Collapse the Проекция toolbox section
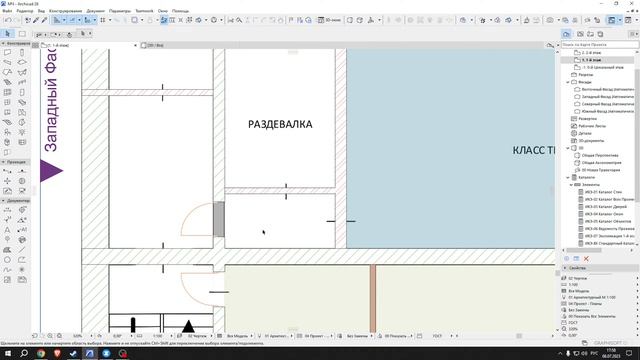640x360 pixels. (x=3, y=162)
